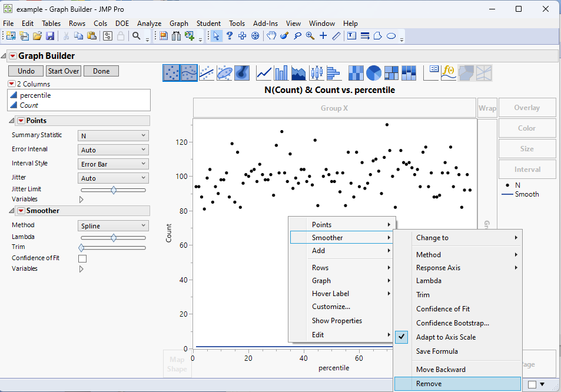Viewport: 561px width, 392px height.
Task: Activate the Heatmap element icon
Action: 356,73
